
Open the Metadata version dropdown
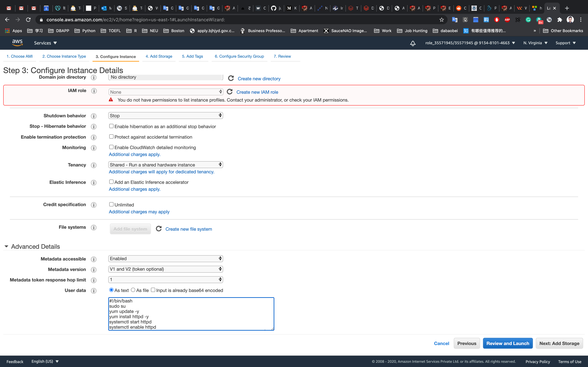(x=166, y=269)
